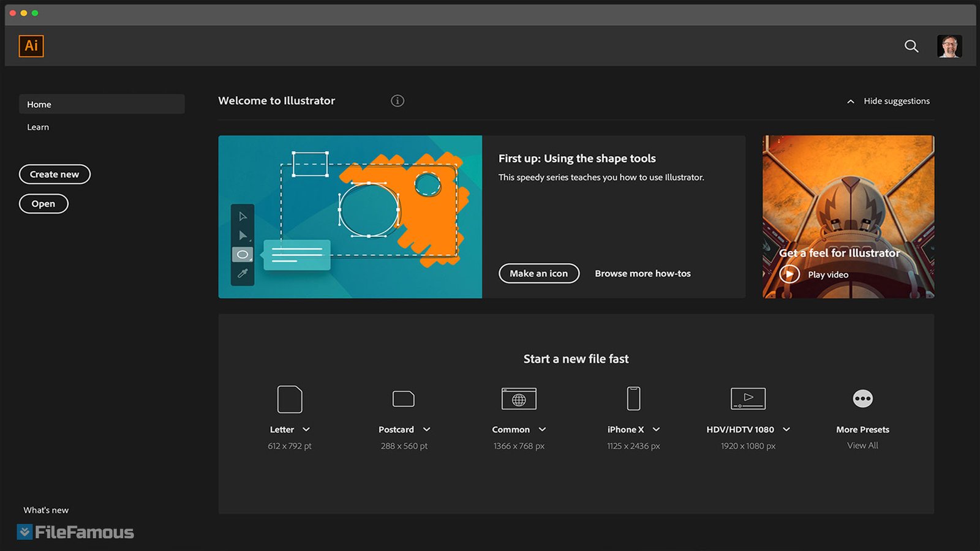Click the 288 x 560 pt text
Image resolution: width=980 pixels, height=551 pixels.
point(404,446)
